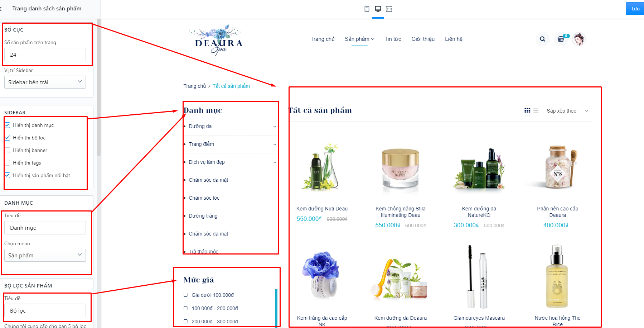644x328 pixels.
Task: Click the settings panel vertical scrollbar
Action: pos(99,88)
